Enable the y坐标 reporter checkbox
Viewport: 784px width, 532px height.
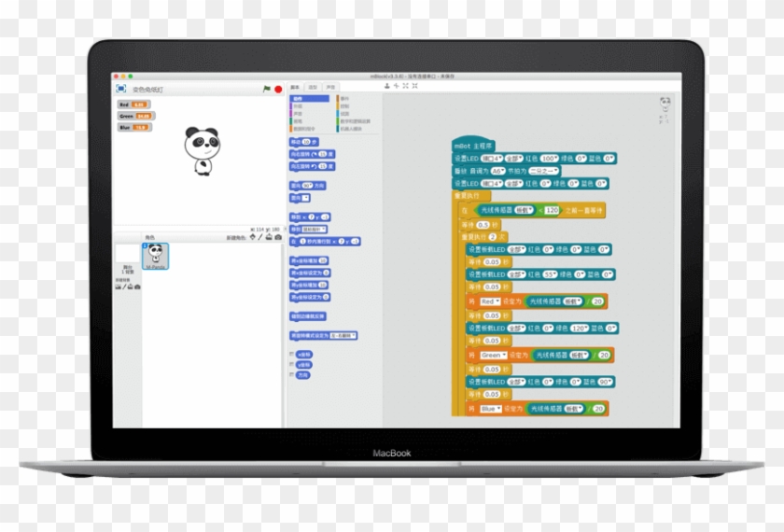tap(292, 364)
